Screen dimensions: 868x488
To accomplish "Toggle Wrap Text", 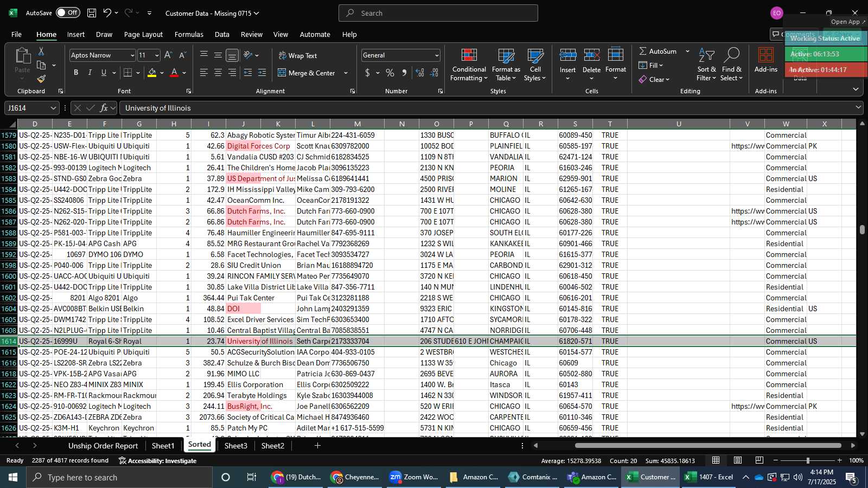I will tap(298, 55).
